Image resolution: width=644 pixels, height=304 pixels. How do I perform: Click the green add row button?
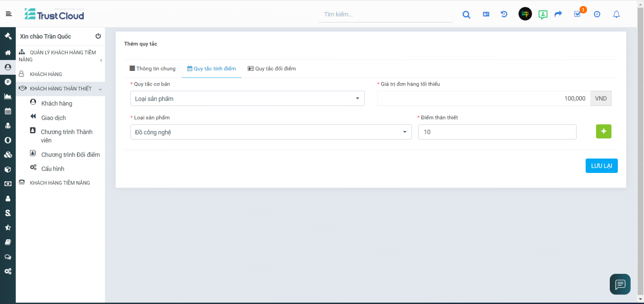[x=603, y=131]
